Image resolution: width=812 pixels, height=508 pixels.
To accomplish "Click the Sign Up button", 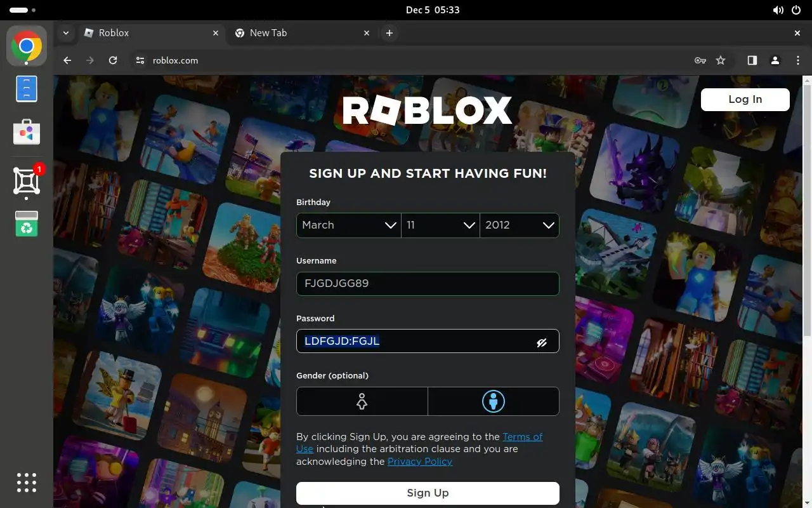I will coord(428,493).
